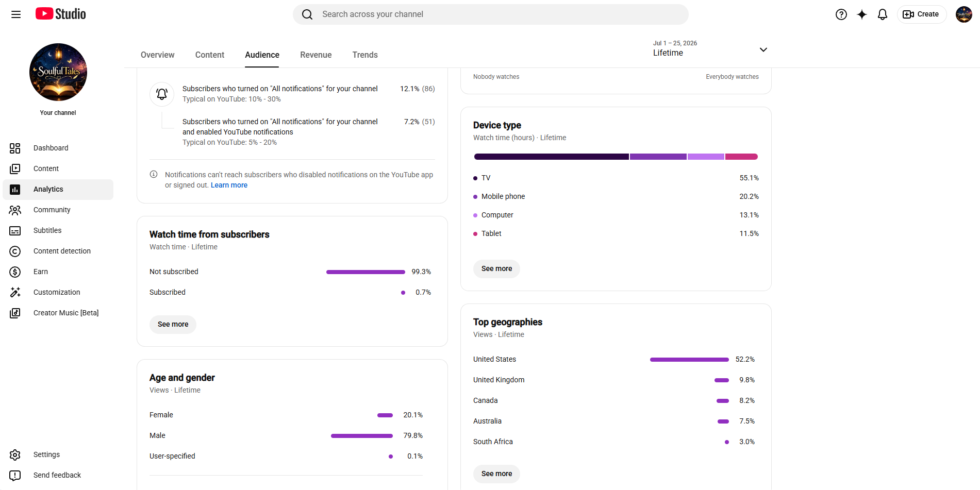This screenshot has width=980, height=490.
Task: Open the hamburger navigation menu
Action: point(16,14)
